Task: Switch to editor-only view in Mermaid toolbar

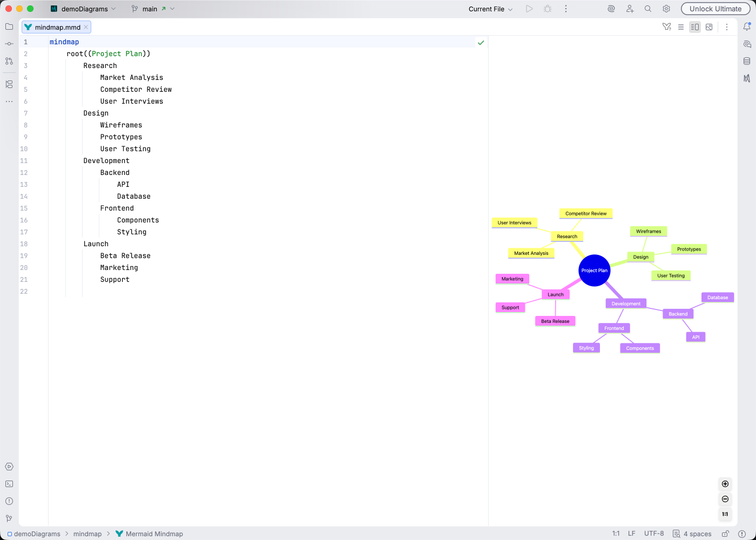Action: pyautogui.click(x=681, y=26)
